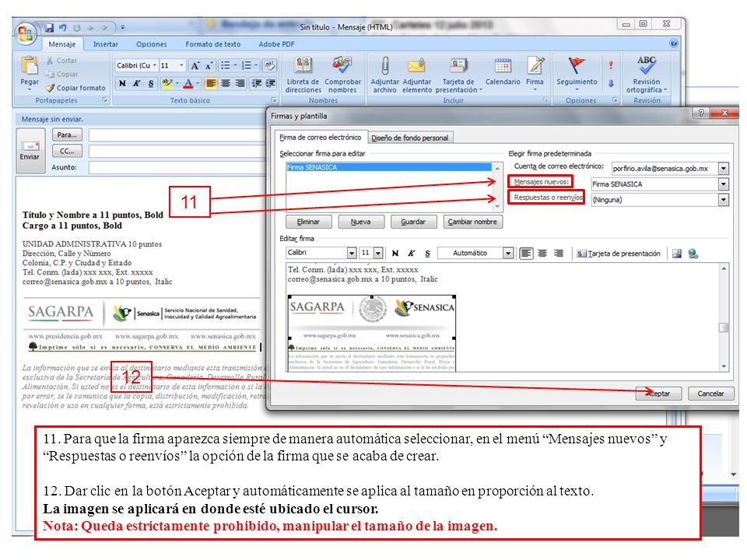
Task: Click Adjuntar archivo paperclip
Action: click(x=385, y=75)
